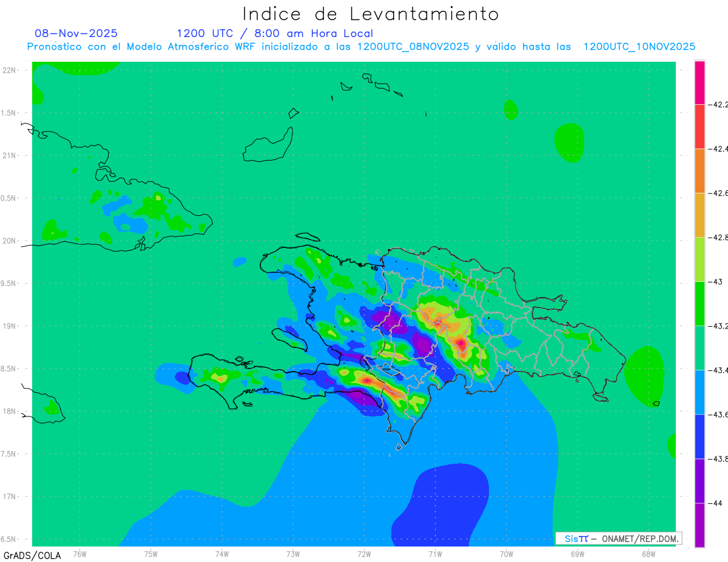Select the '76W' longitude label

79,554
